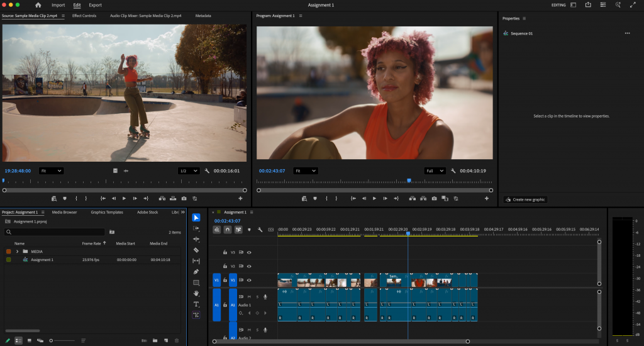Open the Media Browser tab
The image size is (644, 346).
click(x=64, y=213)
